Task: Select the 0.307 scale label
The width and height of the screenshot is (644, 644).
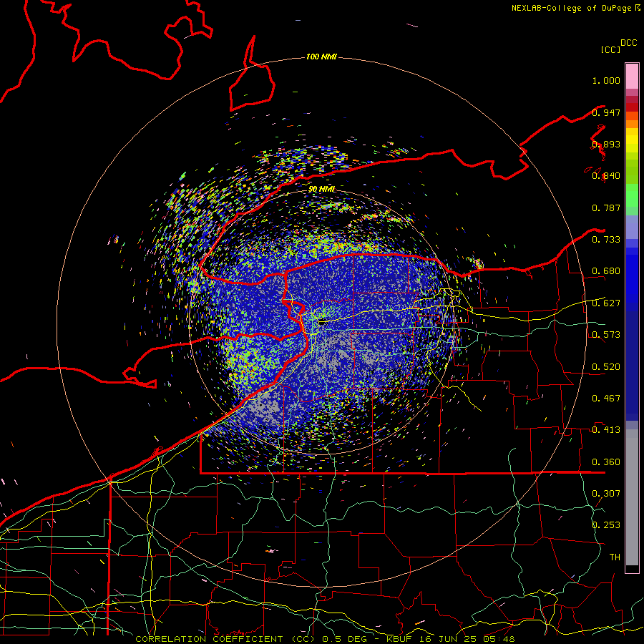Action: pos(606,494)
